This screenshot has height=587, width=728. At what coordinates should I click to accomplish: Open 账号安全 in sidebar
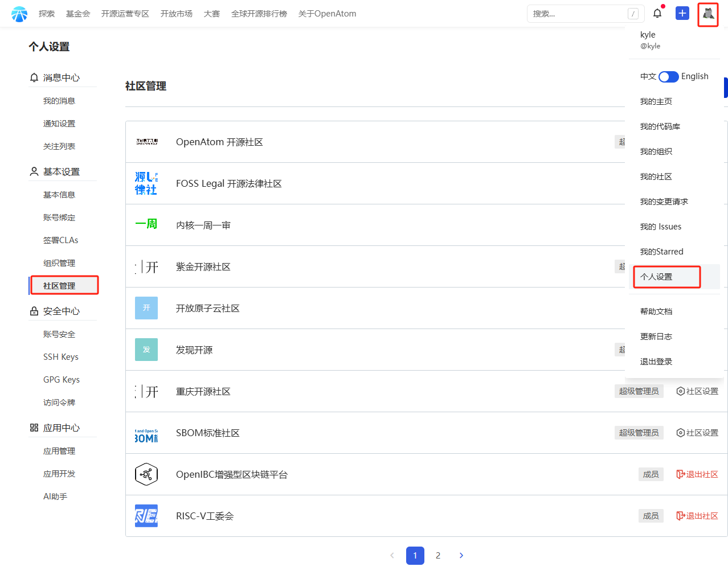59,334
